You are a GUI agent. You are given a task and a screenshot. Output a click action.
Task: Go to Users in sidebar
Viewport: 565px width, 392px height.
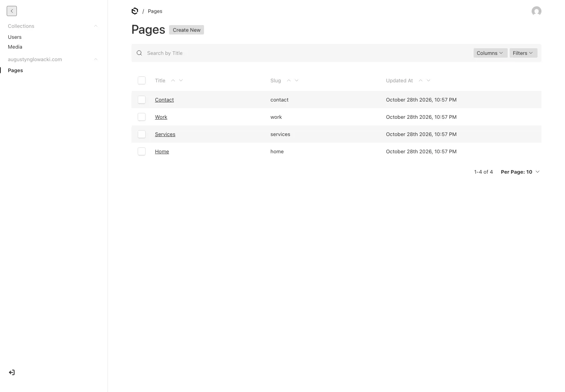click(15, 37)
